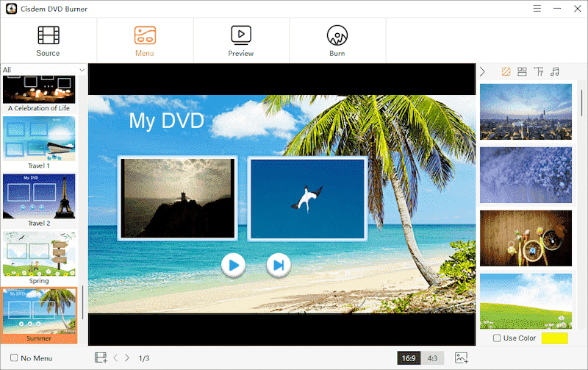Enable the No Menu checkbox

coord(15,358)
